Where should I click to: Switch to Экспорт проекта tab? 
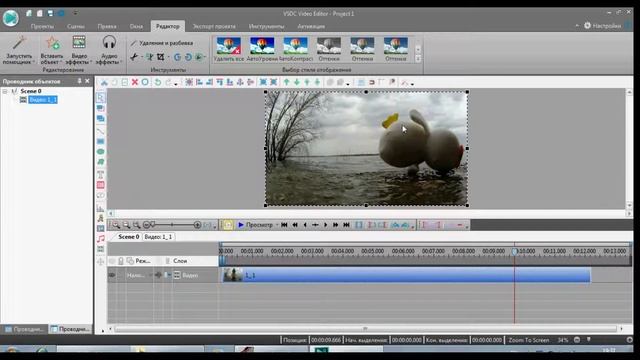tap(214, 26)
